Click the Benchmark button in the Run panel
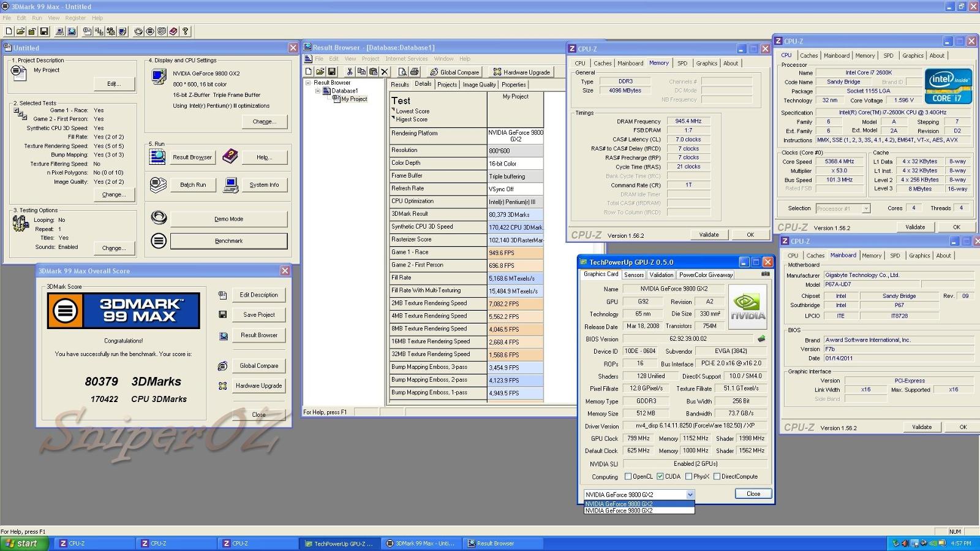The width and height of the screenshot is (980, 551). pos(228,241)
